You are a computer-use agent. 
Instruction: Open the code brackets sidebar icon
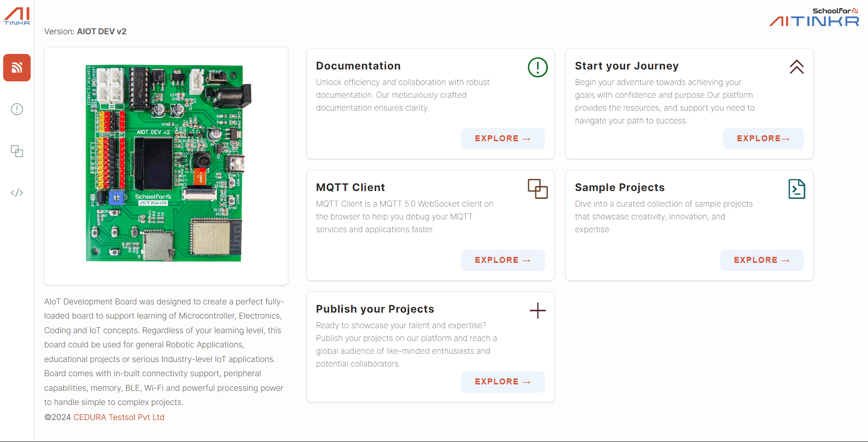[17, 193]
